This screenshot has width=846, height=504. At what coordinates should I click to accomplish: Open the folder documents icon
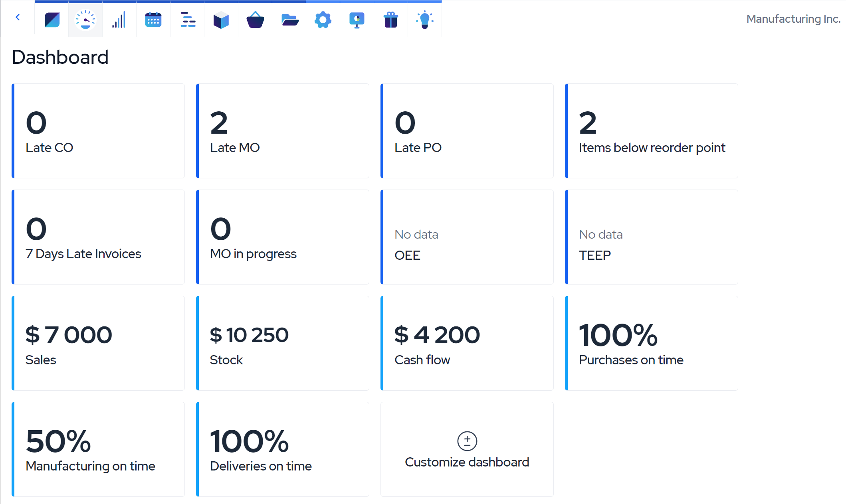pyautogui.click(x=289, y=20)
